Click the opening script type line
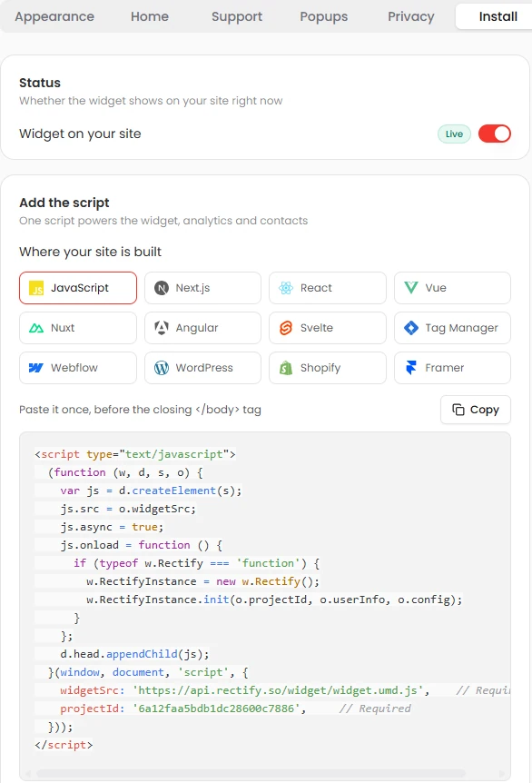Viewport: 532px width, 783px height. [134, 454]
